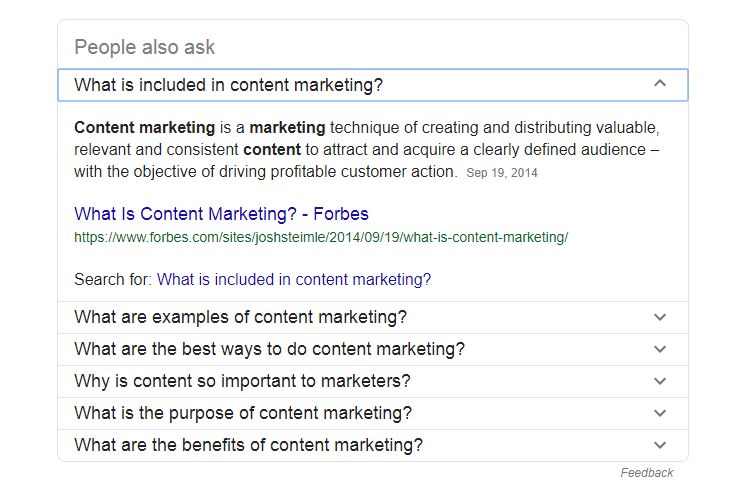Click question text 'What are examples of content marketing?'
The width and height of the screenshot is (749, 497).
coord(240,317)
